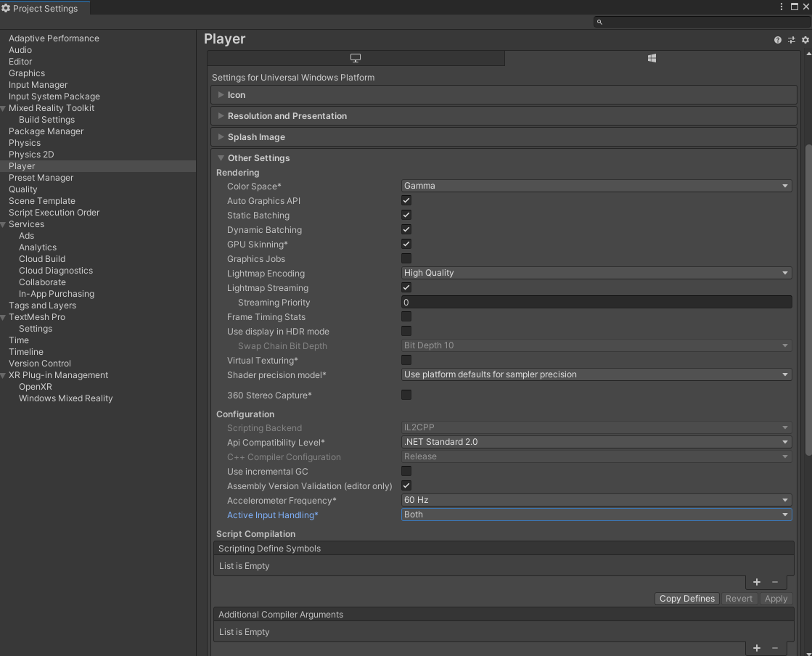Collapse the TextMesh Pro tree node
The height and width of the screenshot is (656, 812).
point(3,317)
